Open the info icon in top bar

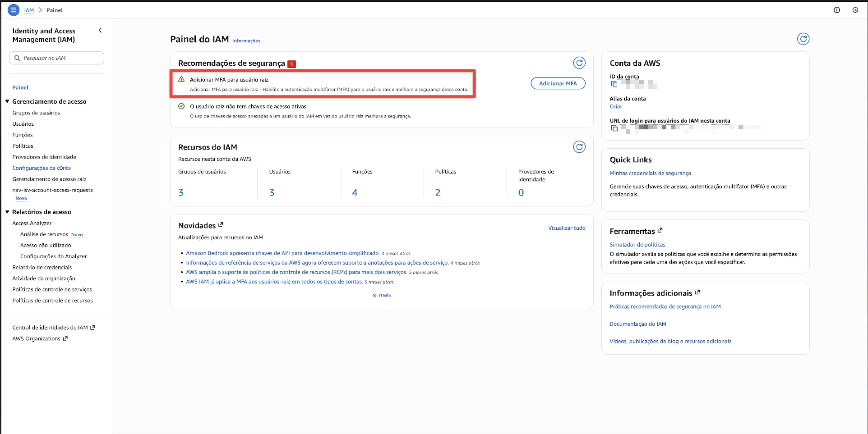click(x=836, y=10)
